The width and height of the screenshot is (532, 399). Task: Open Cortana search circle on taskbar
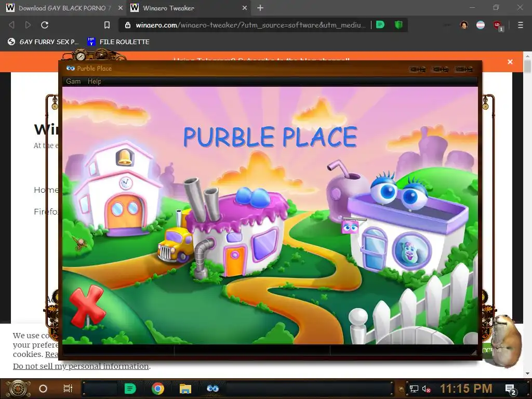(x=43, y=389)
